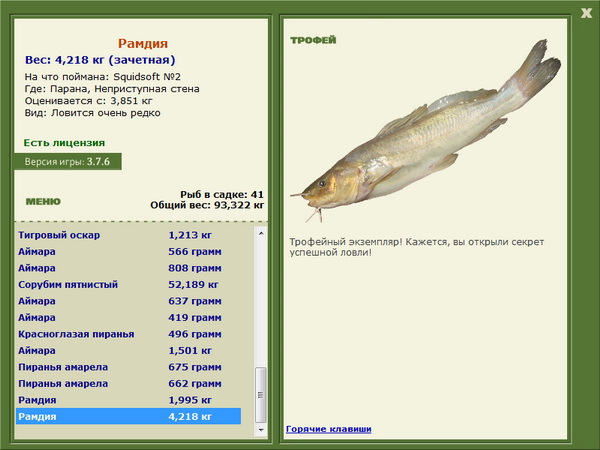This screenshot has width=600, height=450.
Task: Open the МЕНЮ menu
Action: click(43, 201)
